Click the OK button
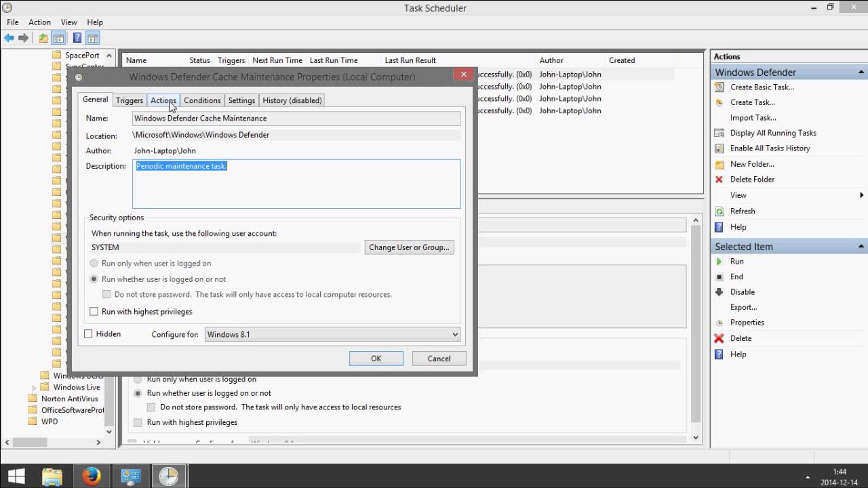This screenshot has width=868, height=488. [x=376, y=359]
